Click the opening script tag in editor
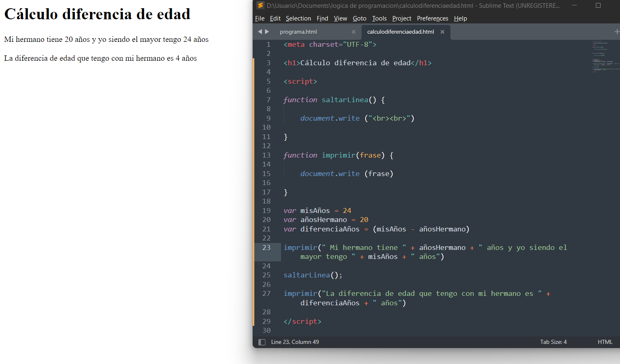This screenshot has height=364, width=620. coord(300,81)
